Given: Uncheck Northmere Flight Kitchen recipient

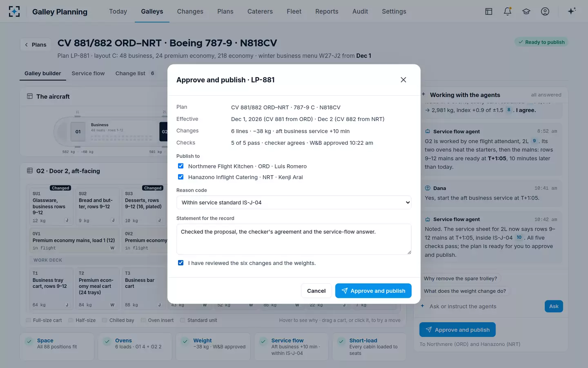Looking at the screenshot, I should click(x=180, y=166).
